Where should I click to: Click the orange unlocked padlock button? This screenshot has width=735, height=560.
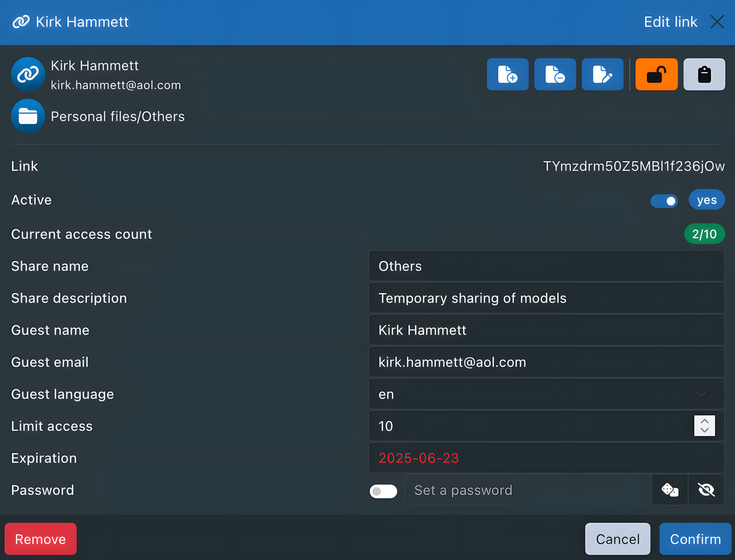pos(656,74)
